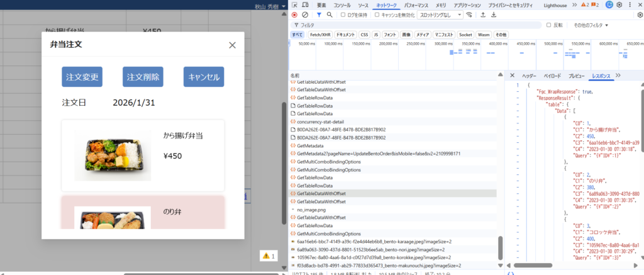Click the import HAR upload icon
The image size is (644, 275).
(483, 14)
